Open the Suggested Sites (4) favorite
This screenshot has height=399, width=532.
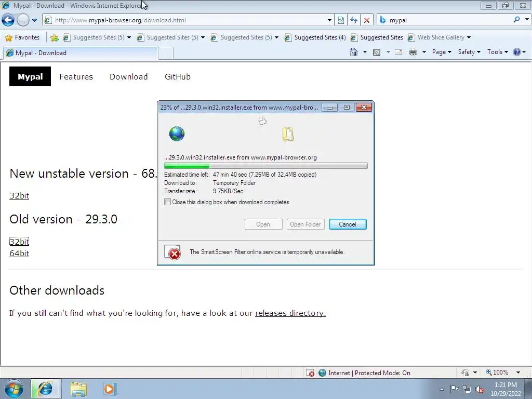tap(315, 37)
